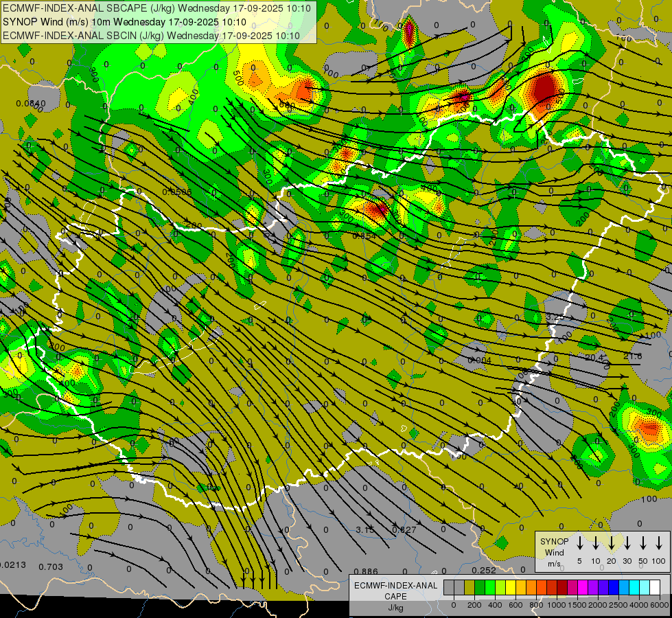672x618 pixels.
Task: Click the map value 0.0840
Action: [31, 104]
